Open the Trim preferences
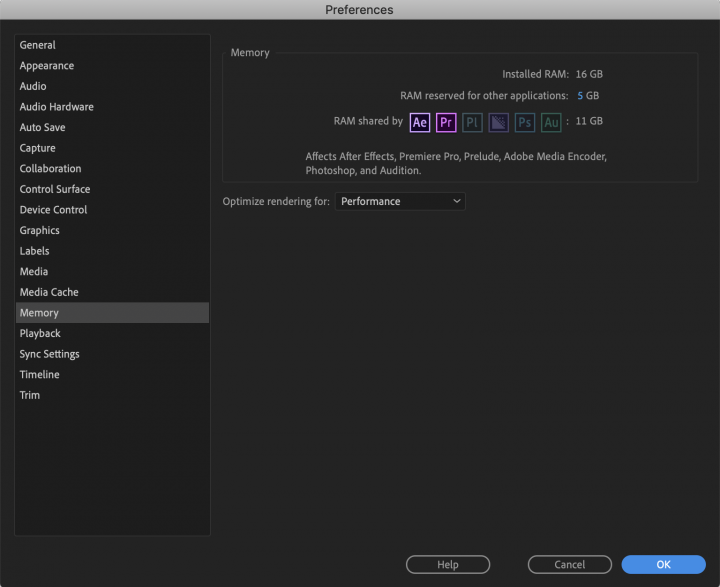 click(112, 395)
